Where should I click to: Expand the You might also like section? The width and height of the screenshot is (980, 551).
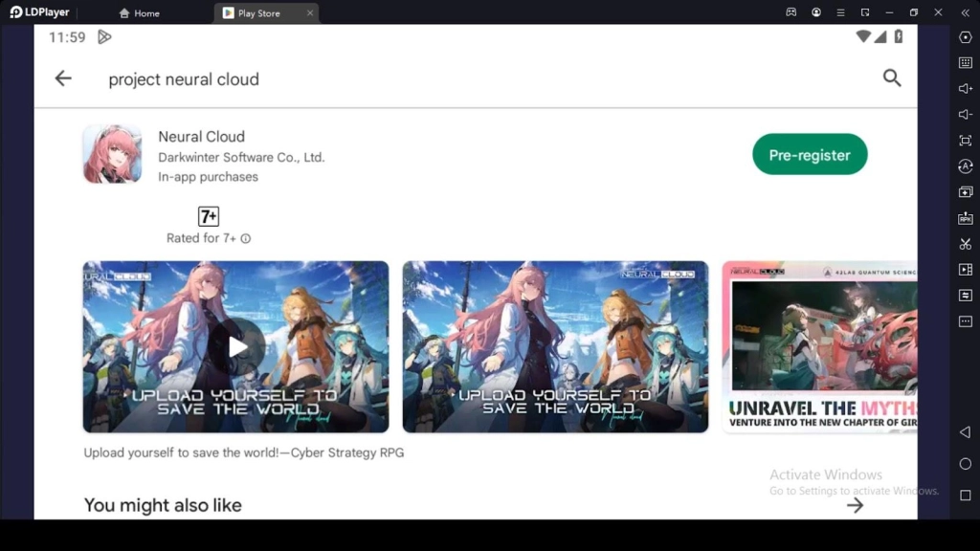pos(855,505)
